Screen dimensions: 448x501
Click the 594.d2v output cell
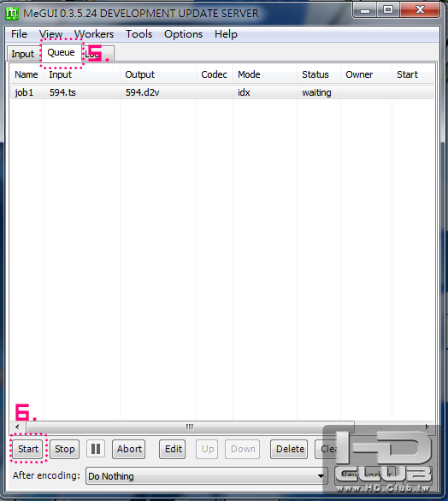(142, 92)
